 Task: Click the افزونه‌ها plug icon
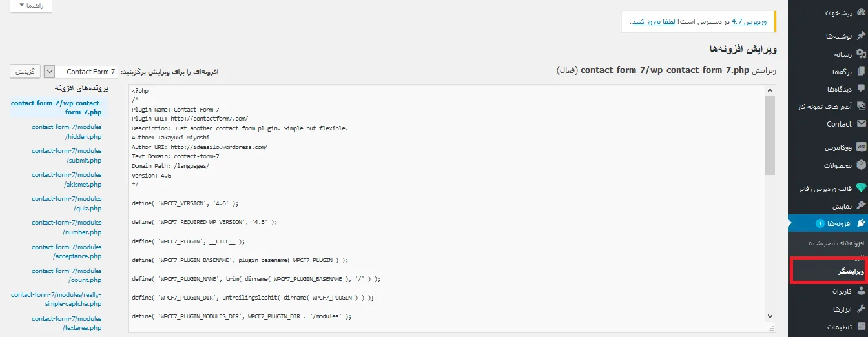861,223
